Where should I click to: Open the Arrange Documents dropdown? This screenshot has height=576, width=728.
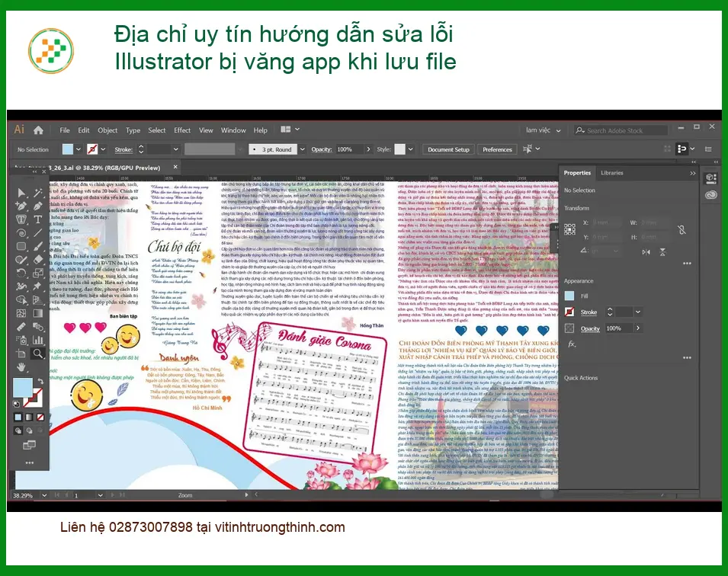tap(290, 130)
